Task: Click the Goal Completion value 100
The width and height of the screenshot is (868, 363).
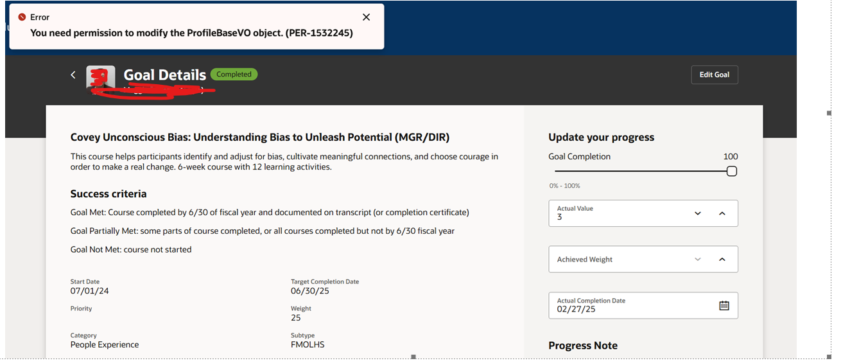Action: (x=731, y=157)
